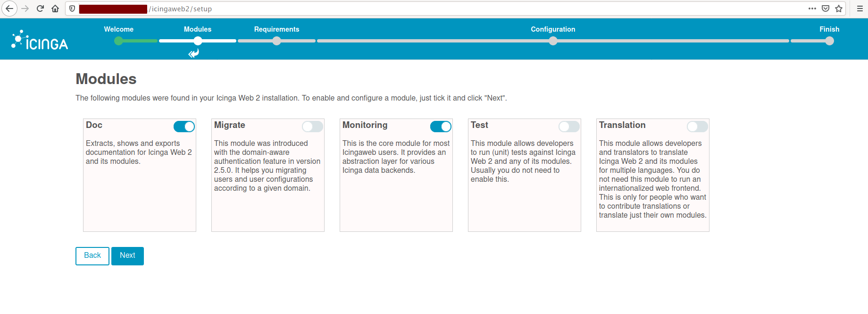868x314 pixels.
Task: Click the Translation module title
Action: point(622,125)
